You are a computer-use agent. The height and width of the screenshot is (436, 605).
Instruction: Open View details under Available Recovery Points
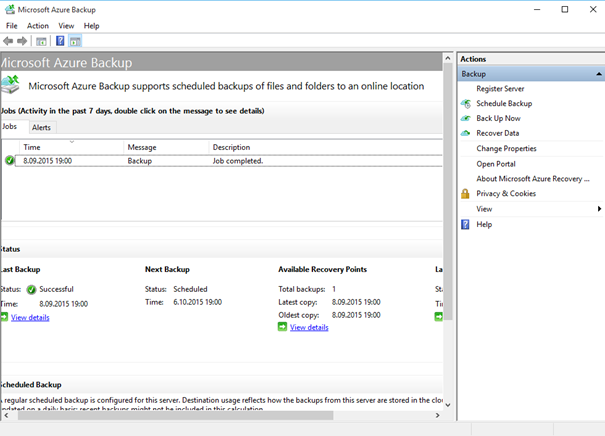(x=309, y=327)
